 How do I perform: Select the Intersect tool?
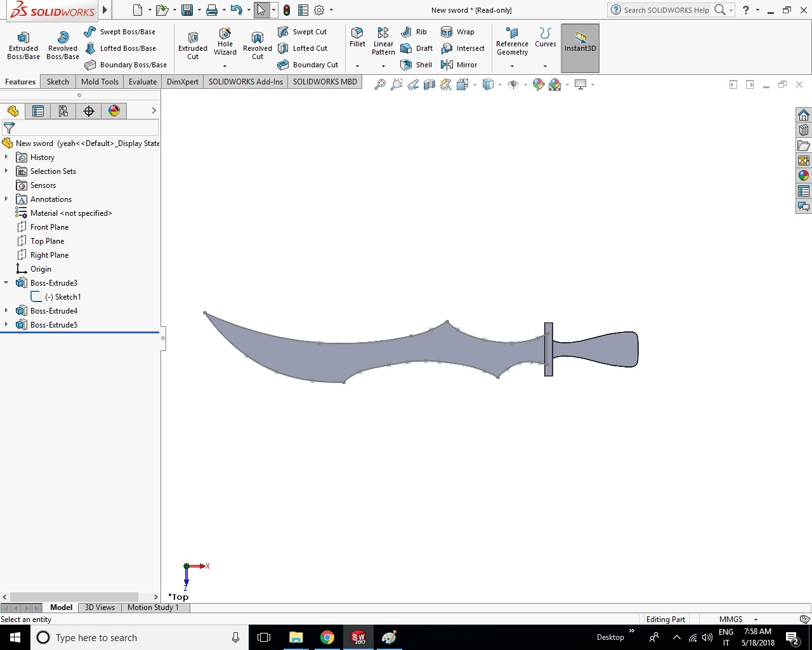[462, 48]
